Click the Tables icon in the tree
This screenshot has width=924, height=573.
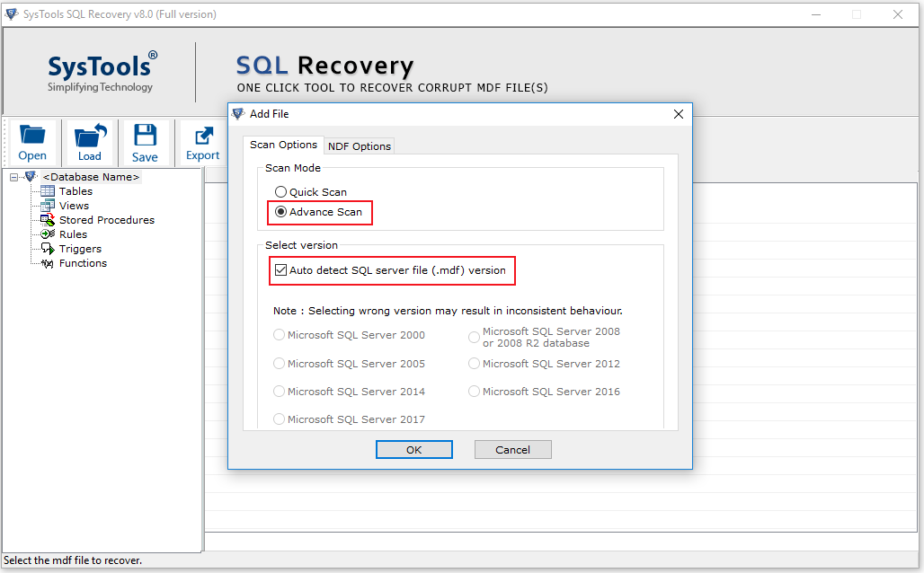[x=47, y=190]
